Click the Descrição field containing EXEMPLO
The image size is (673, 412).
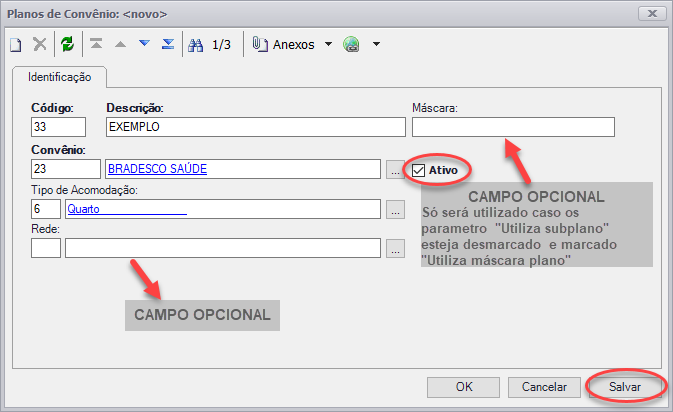[256, 127]
